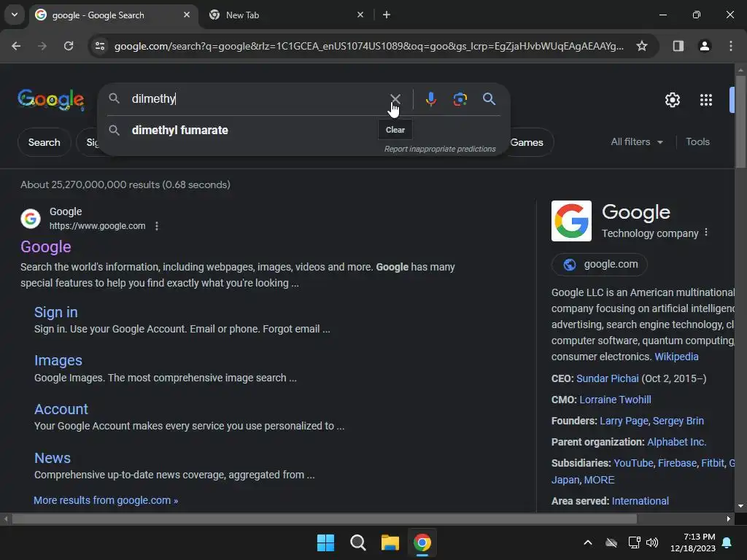
Task: Click the Google knowledge panel logo
Action: tap(571, 221)
